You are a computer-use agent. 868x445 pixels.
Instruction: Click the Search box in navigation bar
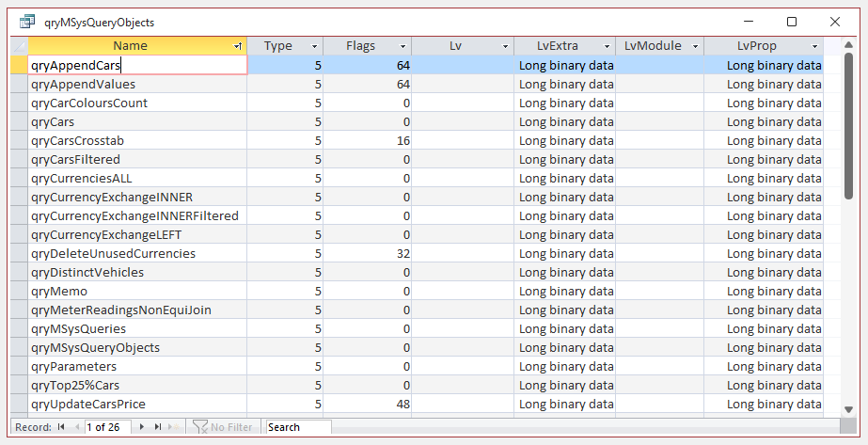click(x=298, y=427)
